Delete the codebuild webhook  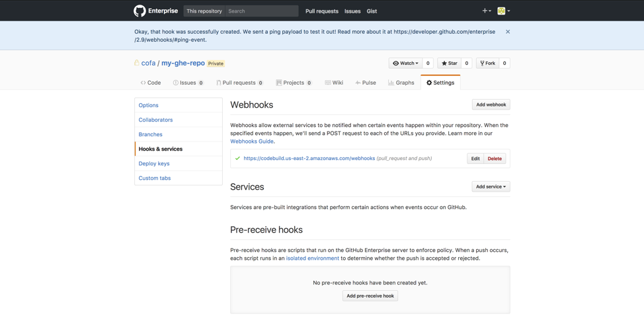coord(495,159)
